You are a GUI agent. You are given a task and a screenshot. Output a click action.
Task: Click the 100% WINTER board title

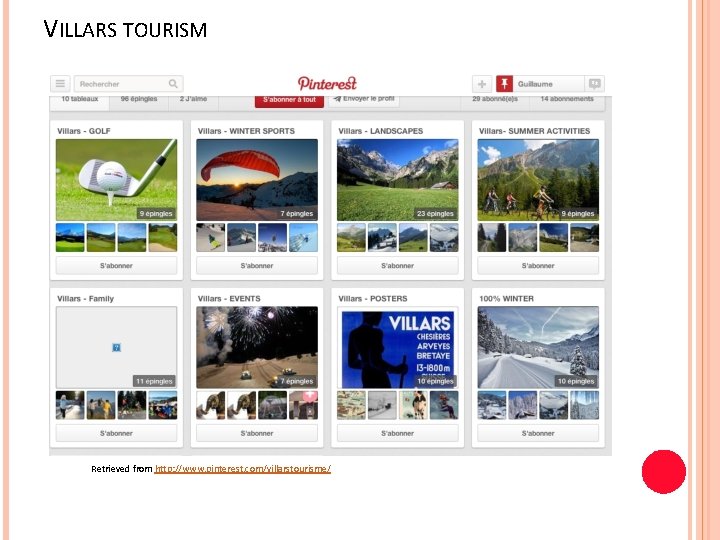(506, 298)
